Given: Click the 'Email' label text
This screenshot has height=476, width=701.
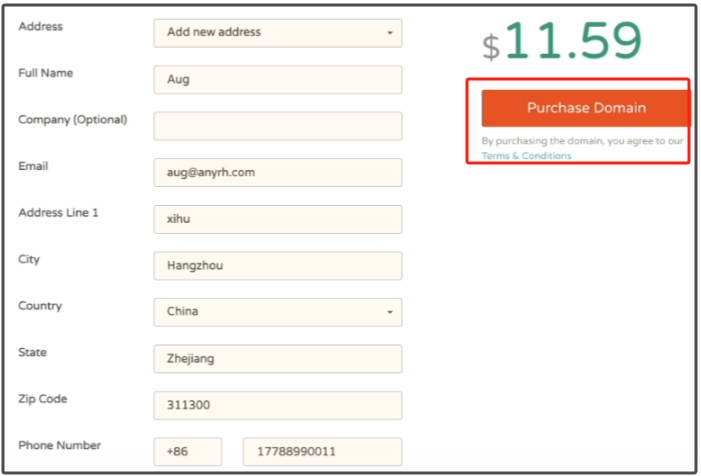Looking at the screenshot, I should tap(33, 166).
